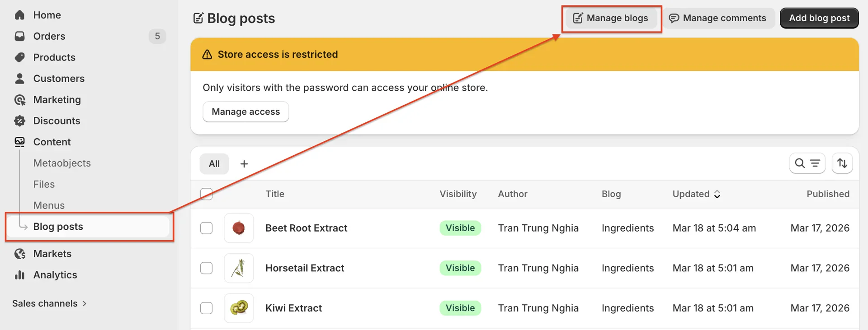This screenshot has height=330, width=868.
Task: Select the Horsetail Extract row checkbox
Action: [x=206, y=268]
